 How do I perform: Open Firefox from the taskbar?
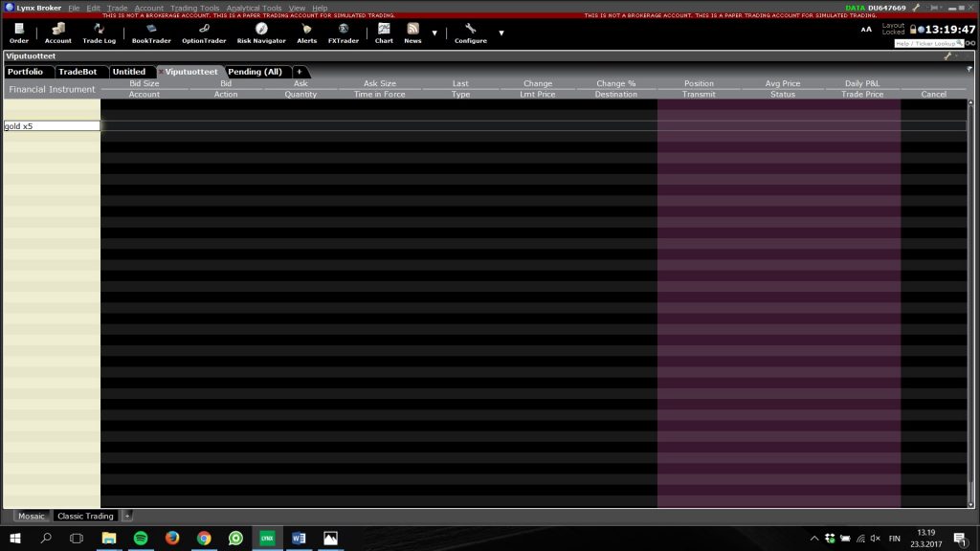[x=172, y=538]
